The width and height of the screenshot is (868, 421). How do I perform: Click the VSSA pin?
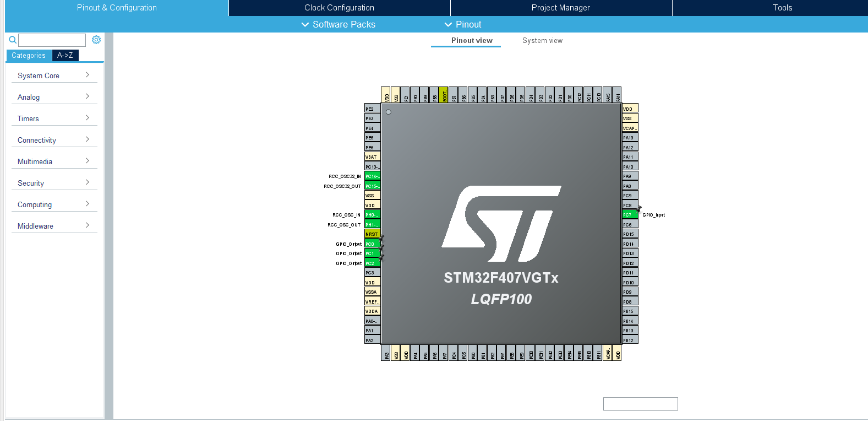coord(373,292)
